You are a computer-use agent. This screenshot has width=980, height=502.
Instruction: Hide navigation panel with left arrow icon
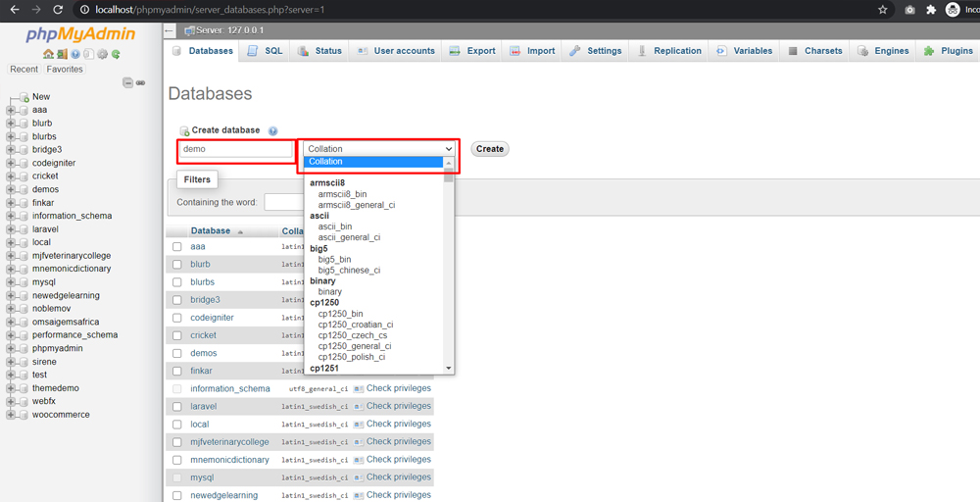coord(170,30)
